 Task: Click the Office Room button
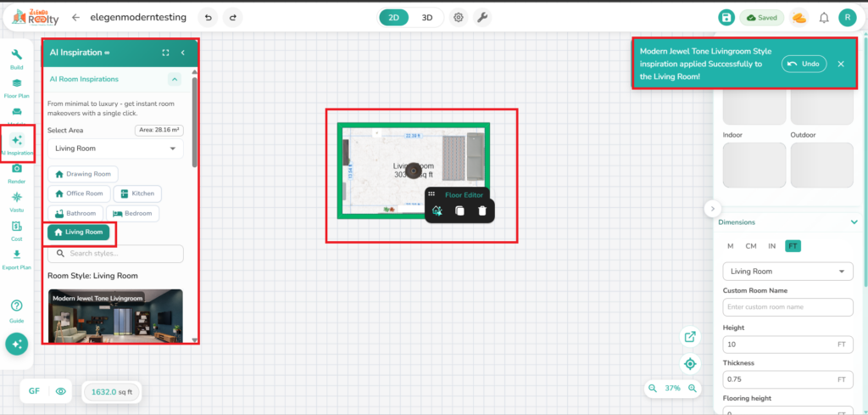79,193
